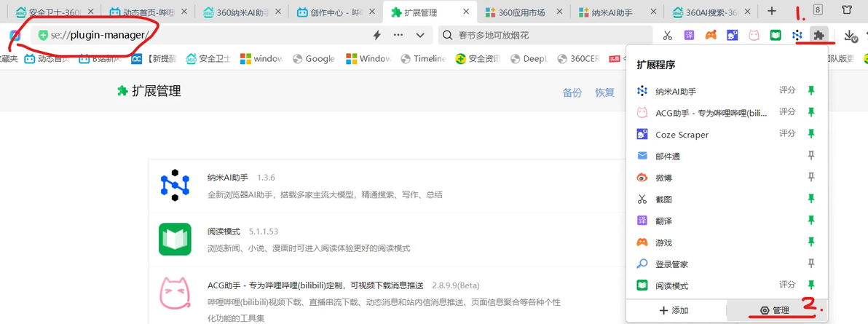The image size is (868, 324).
Task: Unpin Coze Scraper in the extensions popup
Action: click(811, 133)
